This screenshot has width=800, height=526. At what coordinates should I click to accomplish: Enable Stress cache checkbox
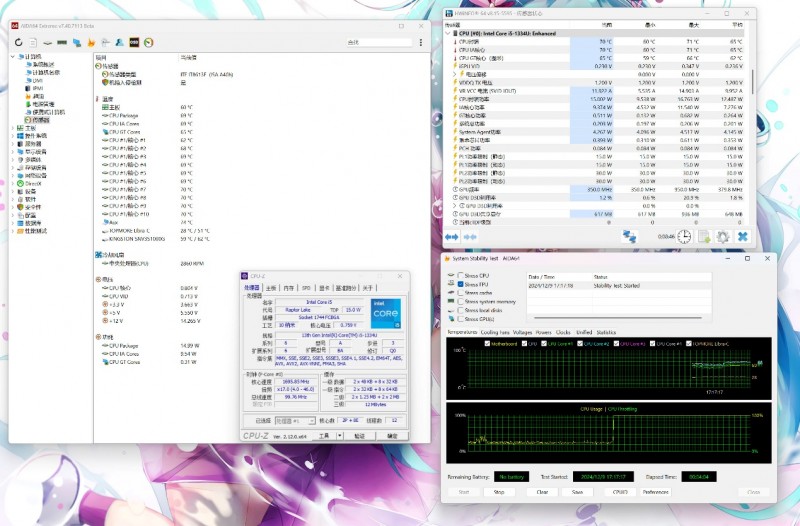461,293
